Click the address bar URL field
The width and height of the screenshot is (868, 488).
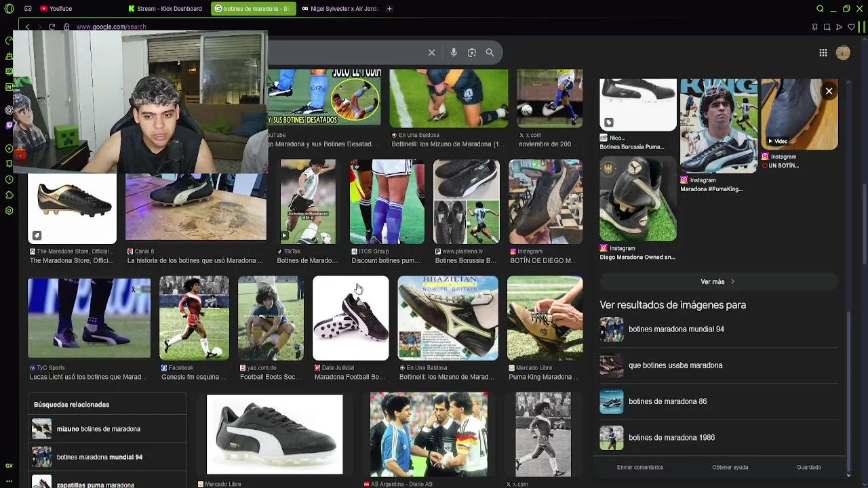[111, 27]
